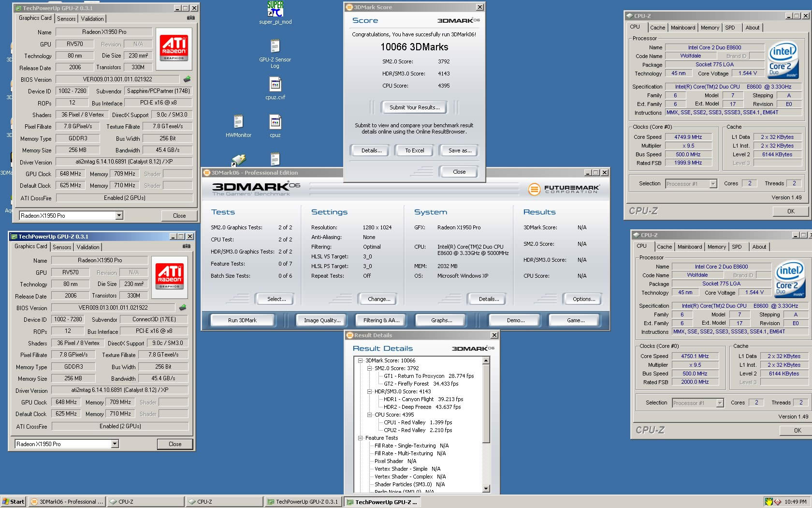Click Save as... button in Score dialog
The height and width of the screenshot is (508, 812).
click(x=460, y=150)
